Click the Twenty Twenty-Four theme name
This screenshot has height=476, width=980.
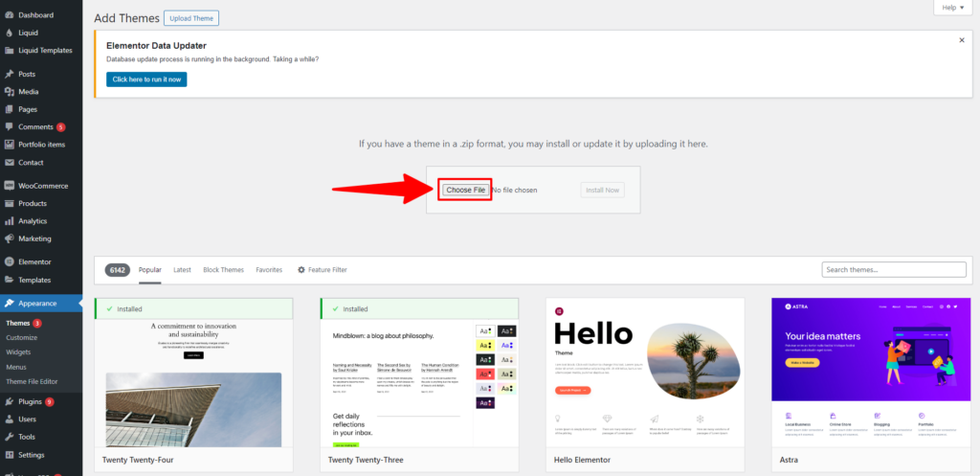pyautogui.click(x=138, y=460)
